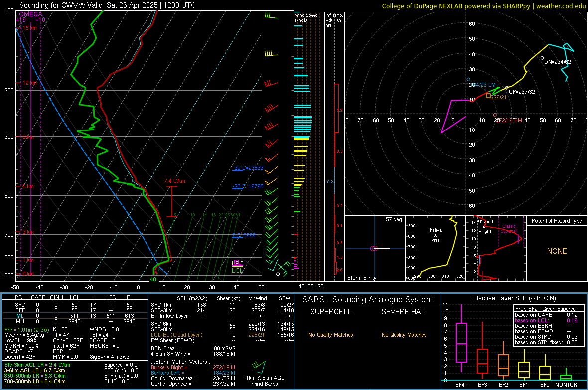Click the PW = 1.01in value

coord(26,330)
